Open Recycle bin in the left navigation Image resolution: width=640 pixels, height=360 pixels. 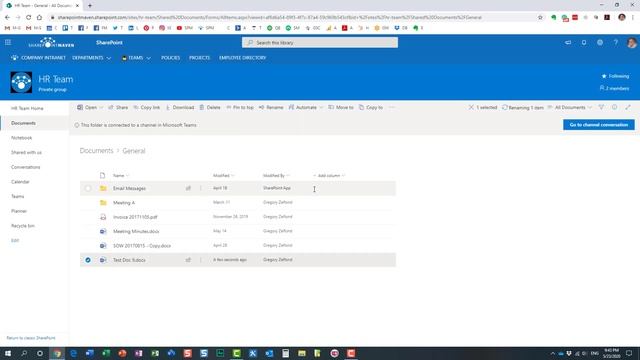(23, 226)
